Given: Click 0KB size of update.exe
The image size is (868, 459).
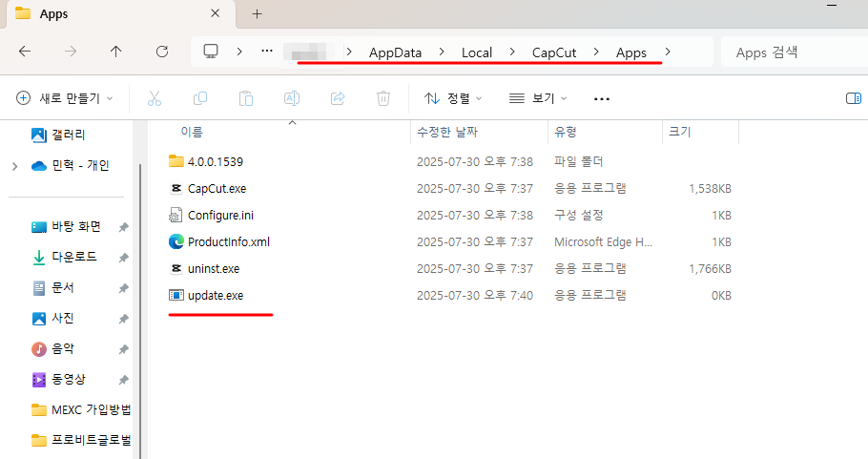Looking at the screenshot, I should pyautogui.click(x=721, y=296).
